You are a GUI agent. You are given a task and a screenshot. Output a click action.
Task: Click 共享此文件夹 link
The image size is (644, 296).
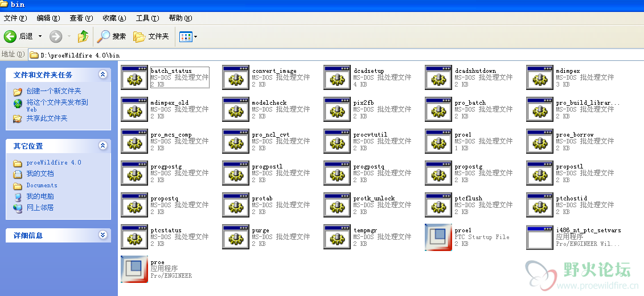point(47,118)
